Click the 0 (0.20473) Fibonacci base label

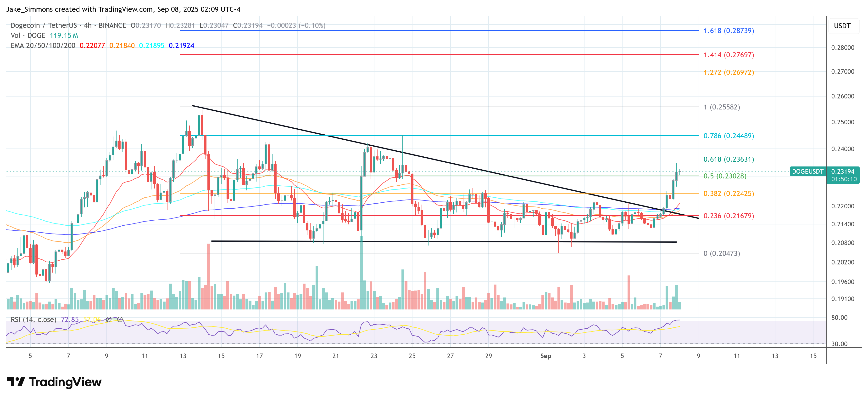pos(721,253)
